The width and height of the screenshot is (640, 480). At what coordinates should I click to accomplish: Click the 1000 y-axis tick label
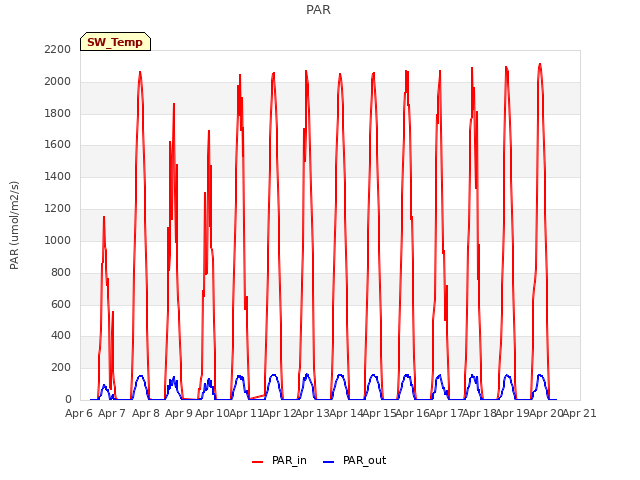[x=58, y=240]
